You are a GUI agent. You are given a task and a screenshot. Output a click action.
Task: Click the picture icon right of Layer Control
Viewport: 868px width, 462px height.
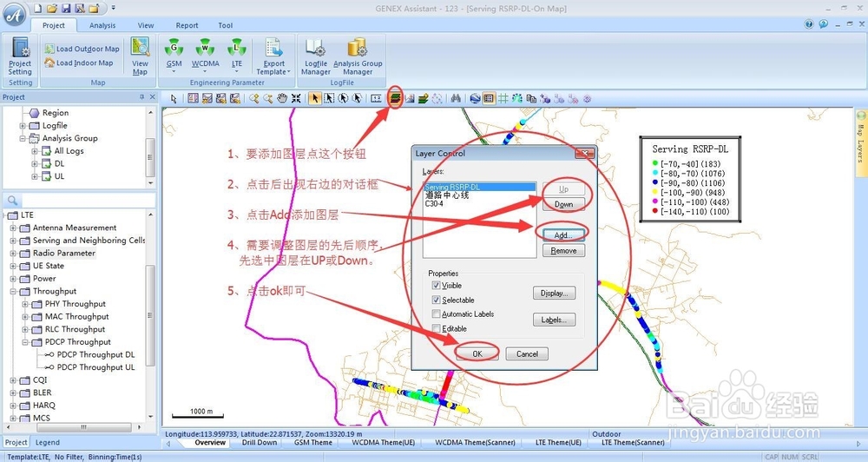[409, 99]
